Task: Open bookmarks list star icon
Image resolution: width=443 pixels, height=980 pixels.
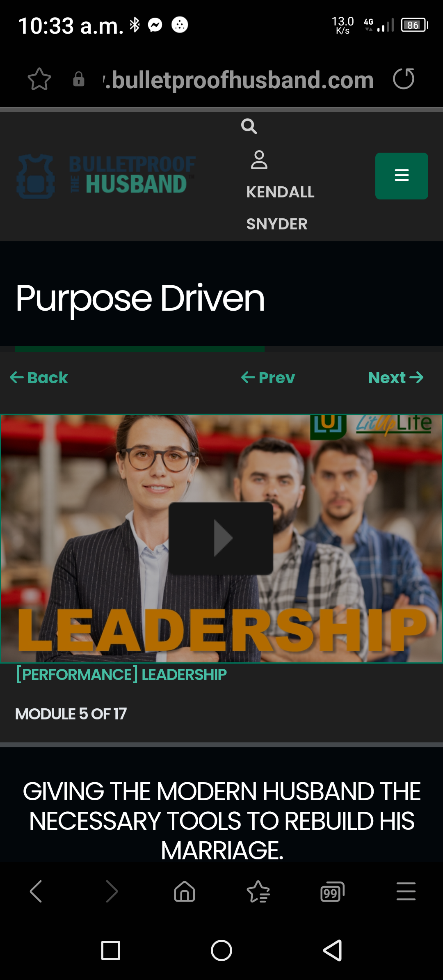Action: 258,891
